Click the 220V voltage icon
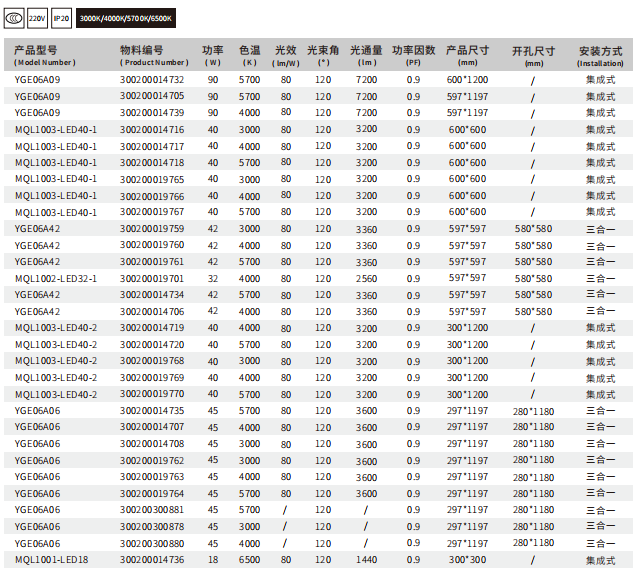The width and height of the screenshot is (639, 572). point(37,18)
